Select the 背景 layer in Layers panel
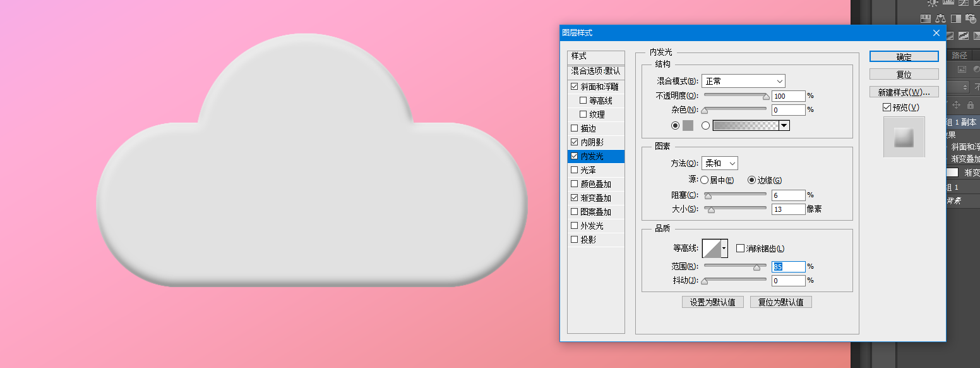The height and width of the screenshot is (368, 980). coord(963,201)
